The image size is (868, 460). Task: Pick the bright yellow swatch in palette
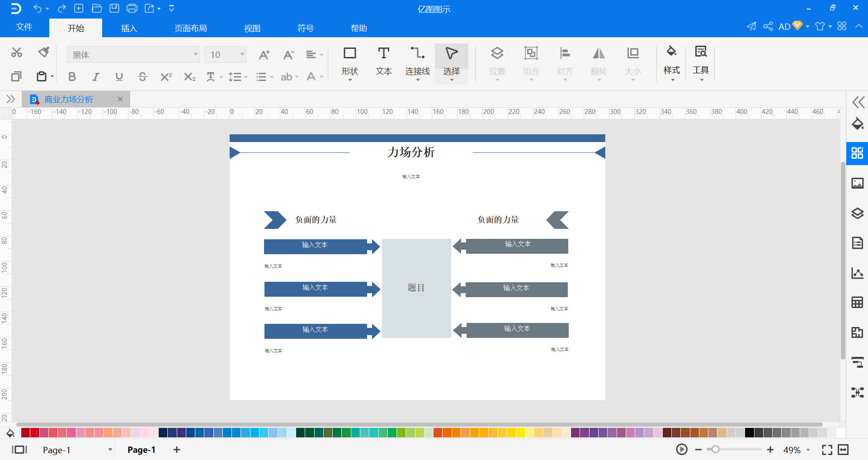tap(520, 433)
